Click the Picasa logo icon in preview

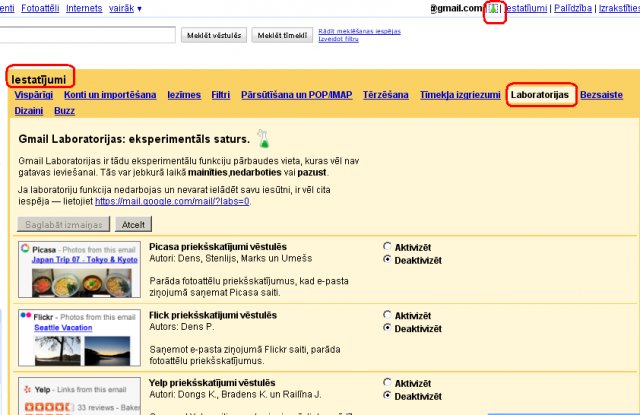(x=25, y=248)
